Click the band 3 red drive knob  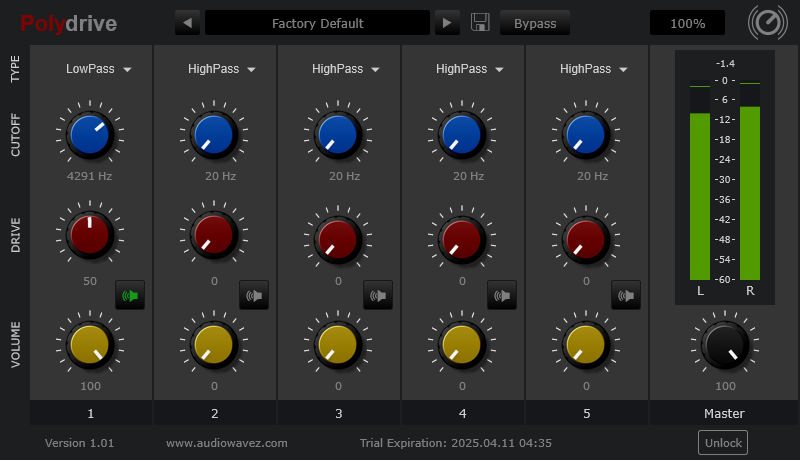point(338,240)
